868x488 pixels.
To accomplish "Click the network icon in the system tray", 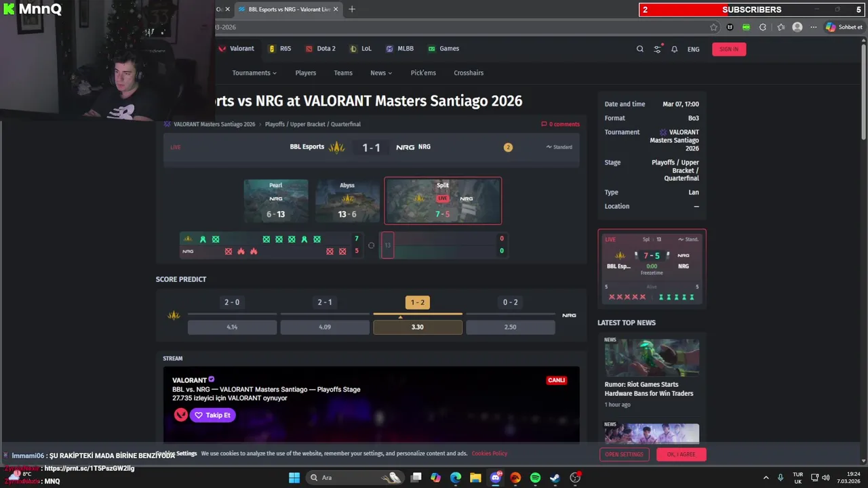I will click(814, 478).
